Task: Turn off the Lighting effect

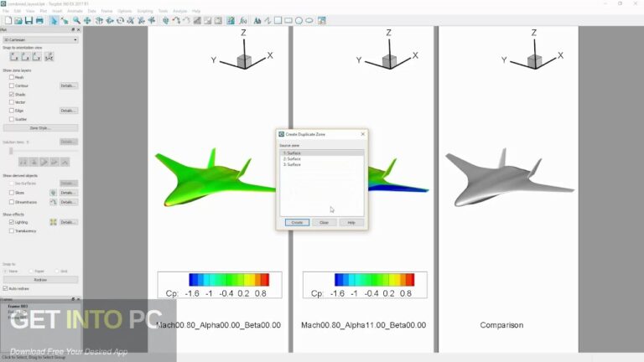Action: (x=12, y=222)
